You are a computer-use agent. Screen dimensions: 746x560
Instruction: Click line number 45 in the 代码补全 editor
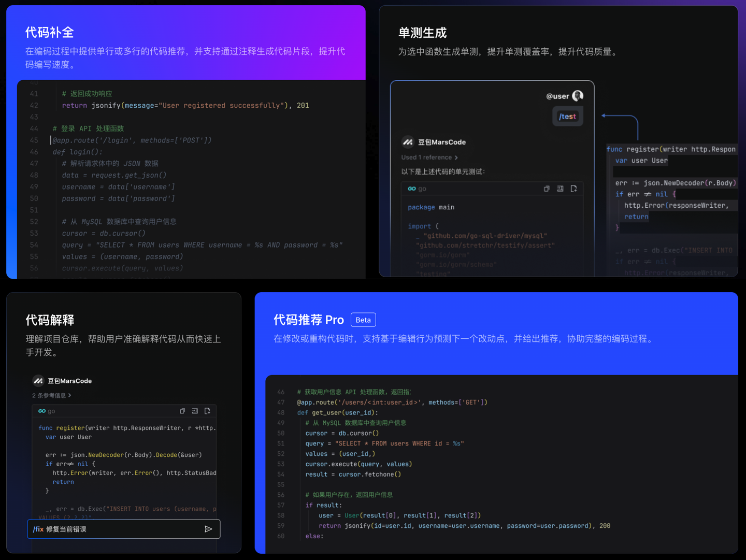34,140
